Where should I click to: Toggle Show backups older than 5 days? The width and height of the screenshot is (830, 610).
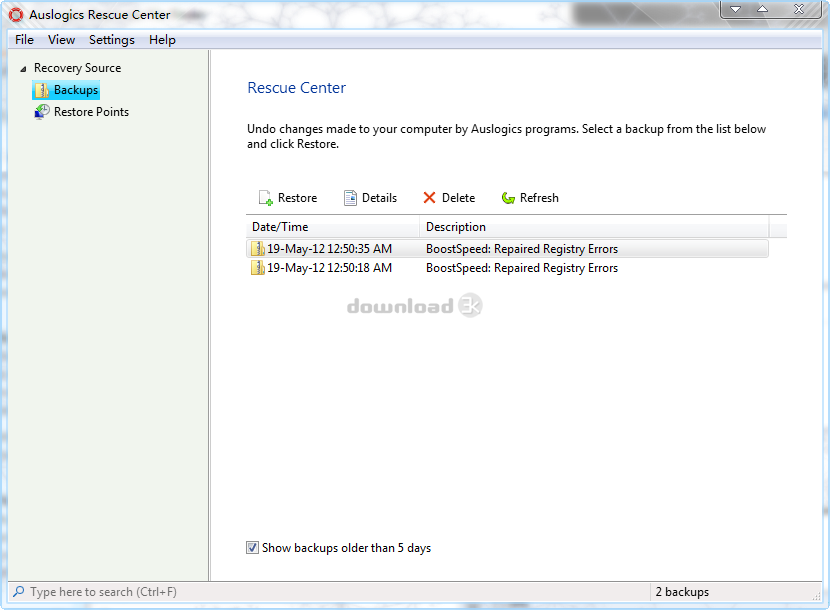click(x=252, y=548)
